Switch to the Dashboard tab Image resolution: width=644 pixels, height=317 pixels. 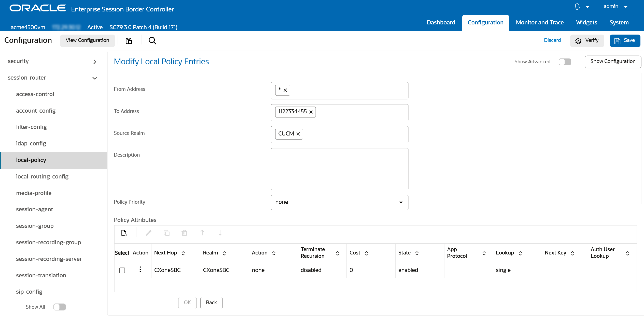pyautogui.click(x=441, y=23)
